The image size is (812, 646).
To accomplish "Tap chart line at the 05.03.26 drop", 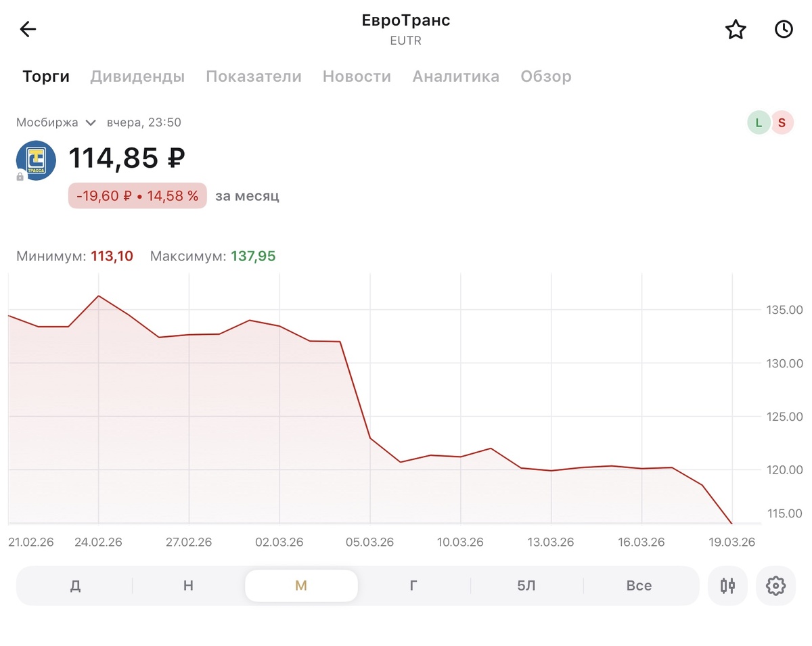I will (370, 438).
